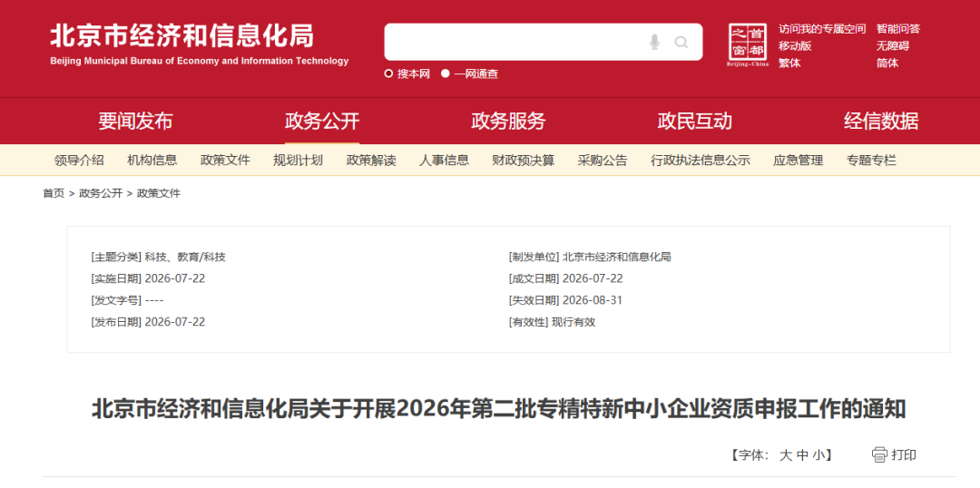Click the 有效性 现行有效 text
This screenshot has width=980, height=488.
point(552,322)
